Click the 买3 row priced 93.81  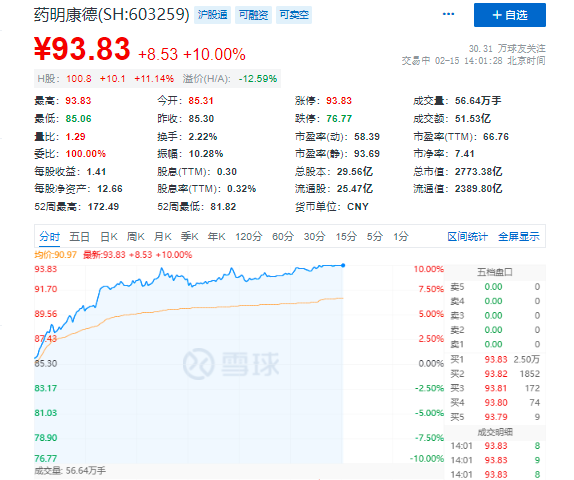(495, 388)
